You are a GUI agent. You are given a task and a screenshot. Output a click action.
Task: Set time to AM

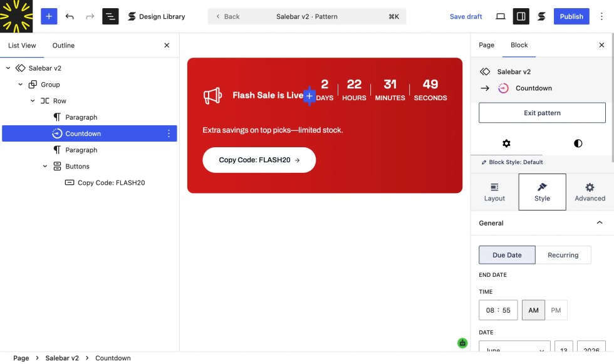click(x=533, y=310)
